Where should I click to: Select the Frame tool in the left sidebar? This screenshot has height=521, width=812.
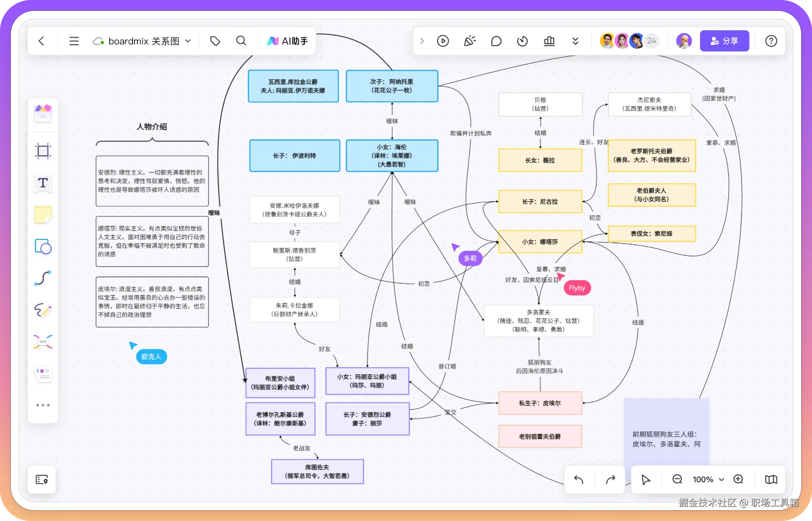tap(43, 151)
